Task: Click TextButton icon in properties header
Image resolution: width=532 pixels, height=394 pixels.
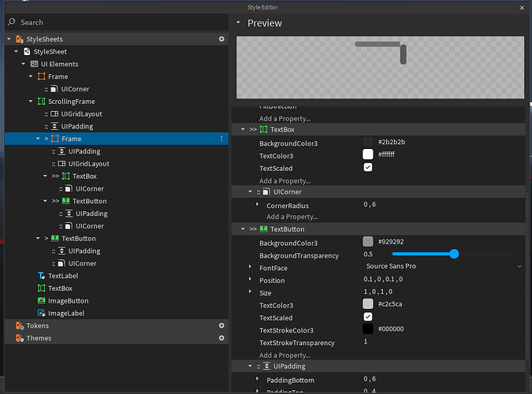Action: click(263, 229)
